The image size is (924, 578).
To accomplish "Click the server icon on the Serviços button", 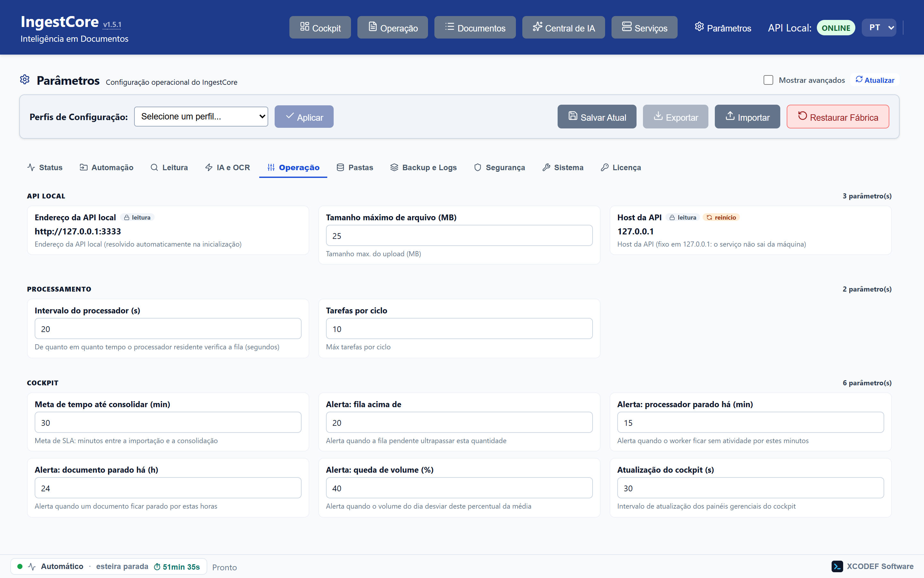I will [627, 27].
